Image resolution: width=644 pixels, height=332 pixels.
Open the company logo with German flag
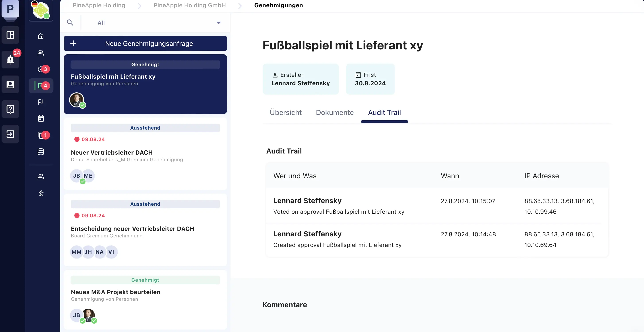(x=41, y=10)
